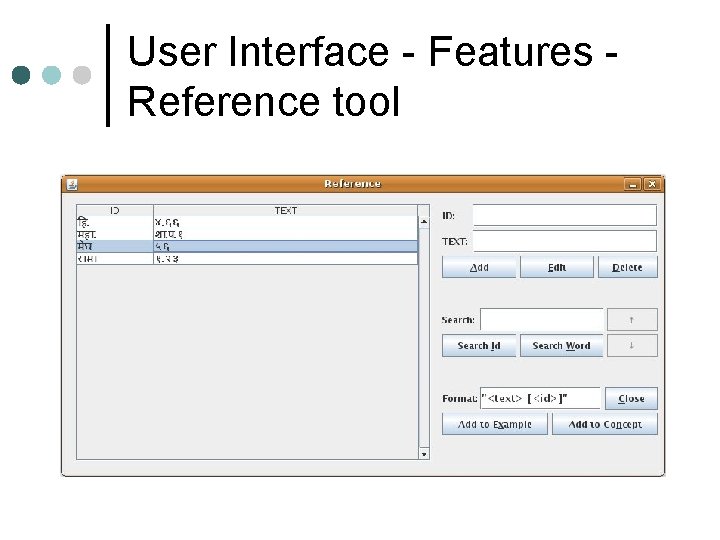Focus the TEXT input field
Image resolution: width=720 pixels, height=540 pixels.
pyautogui.click(x=565, y=241)
